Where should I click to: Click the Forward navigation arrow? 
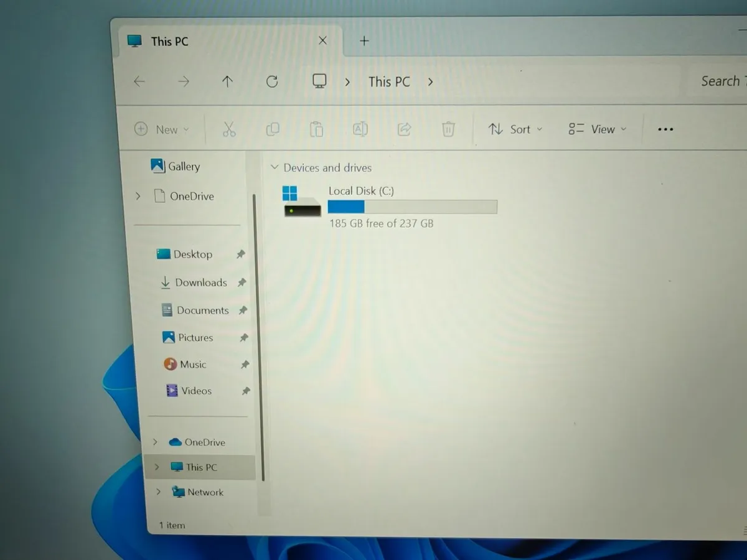[183, 82]
